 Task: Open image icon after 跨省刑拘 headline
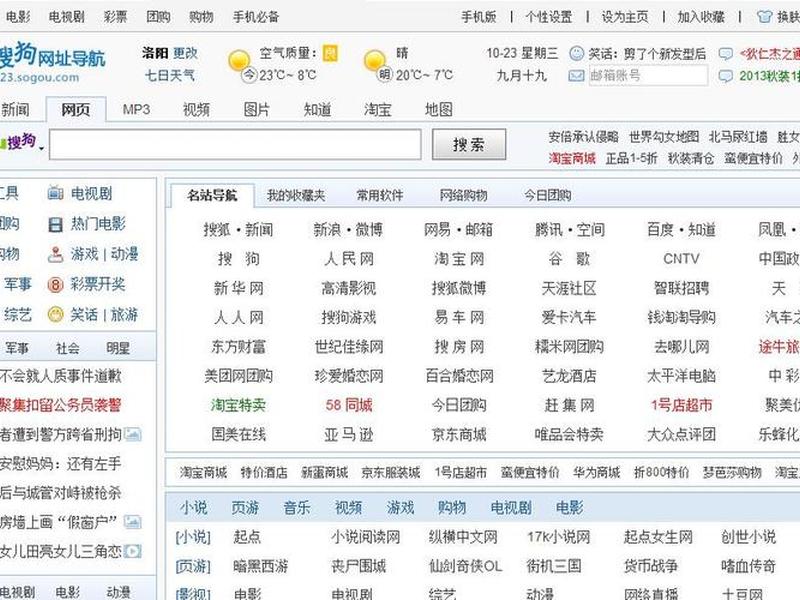[133, 434]
